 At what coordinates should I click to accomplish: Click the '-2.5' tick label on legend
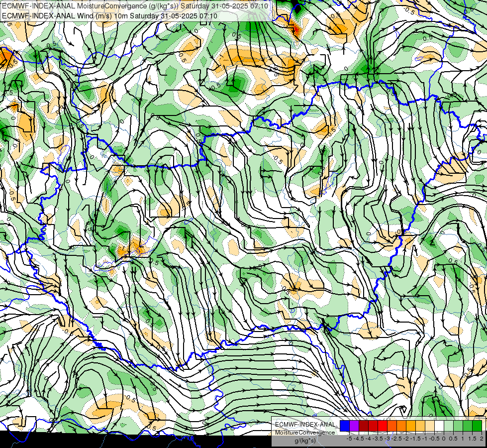396,439
